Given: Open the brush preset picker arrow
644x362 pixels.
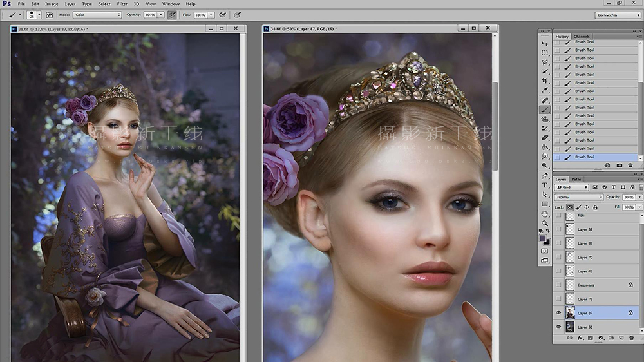Looking at the screenshot, I should click(x=39, y=15).
